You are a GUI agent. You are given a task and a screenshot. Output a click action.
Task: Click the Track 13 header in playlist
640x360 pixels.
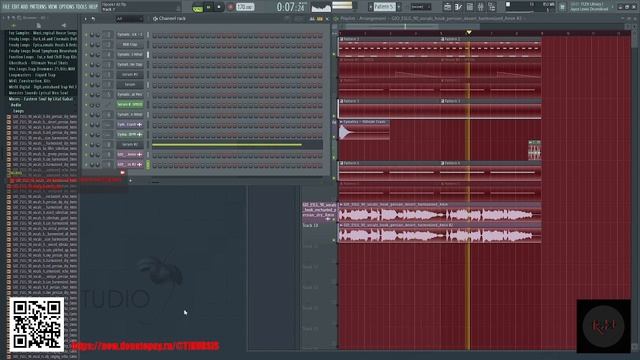point(319,233)
